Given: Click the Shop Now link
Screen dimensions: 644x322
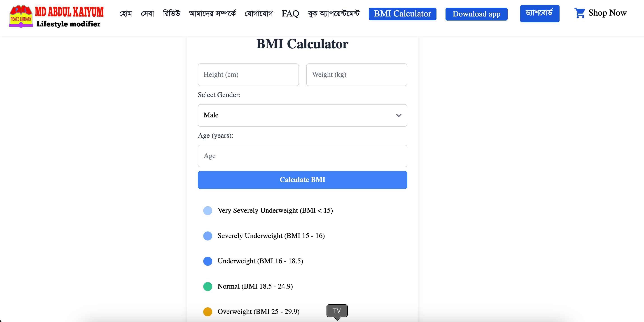Looking at the screenshot, I should click(607, 13).
